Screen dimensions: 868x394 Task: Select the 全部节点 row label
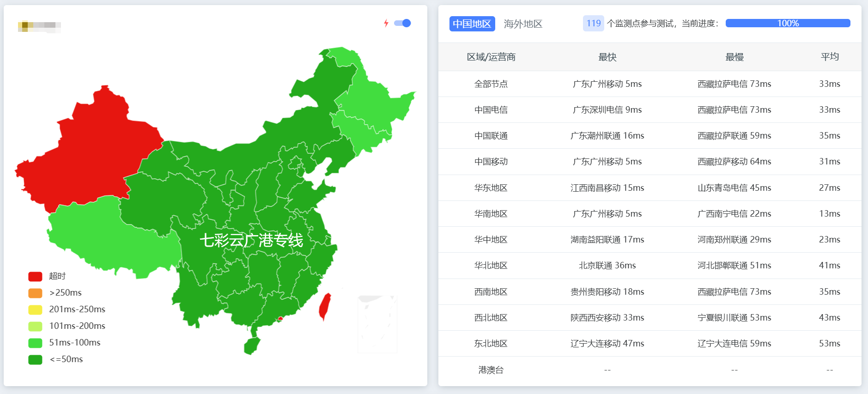click(x=491, y=84)
